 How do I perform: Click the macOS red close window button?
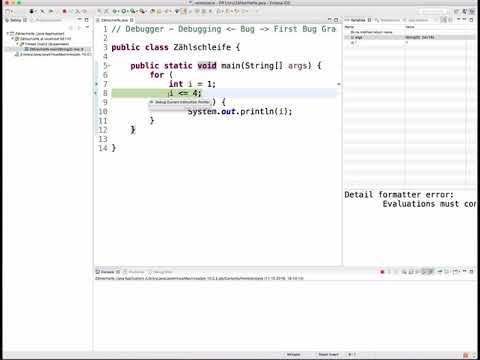[x=7, y=2]
